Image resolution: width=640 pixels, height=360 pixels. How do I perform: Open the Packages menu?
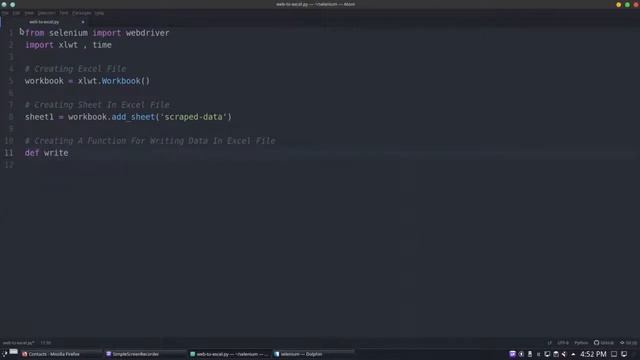[82, 13]
